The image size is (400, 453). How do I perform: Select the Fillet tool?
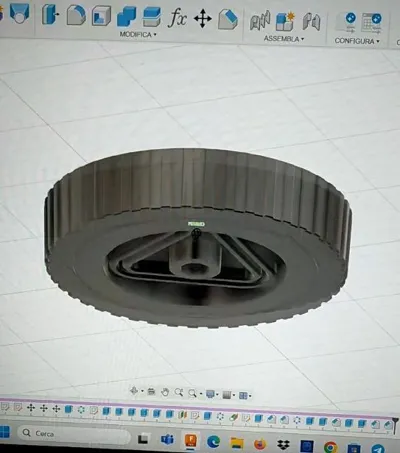point(76,15)
